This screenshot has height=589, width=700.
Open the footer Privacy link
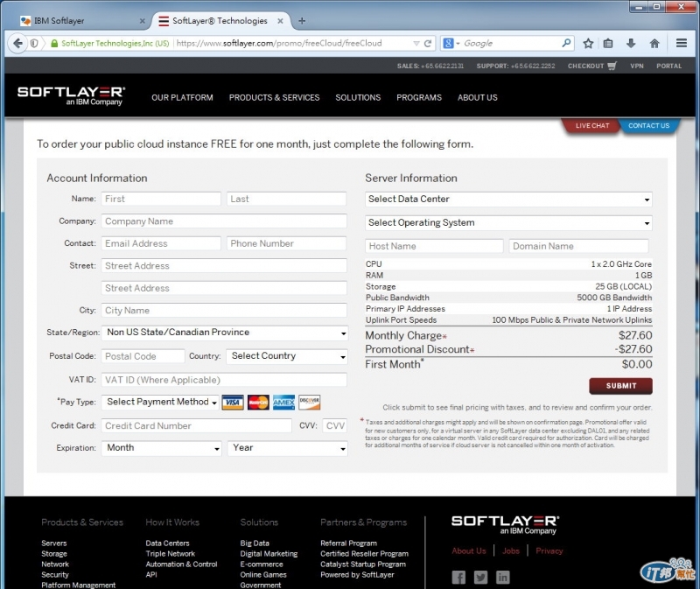point(549,551)
